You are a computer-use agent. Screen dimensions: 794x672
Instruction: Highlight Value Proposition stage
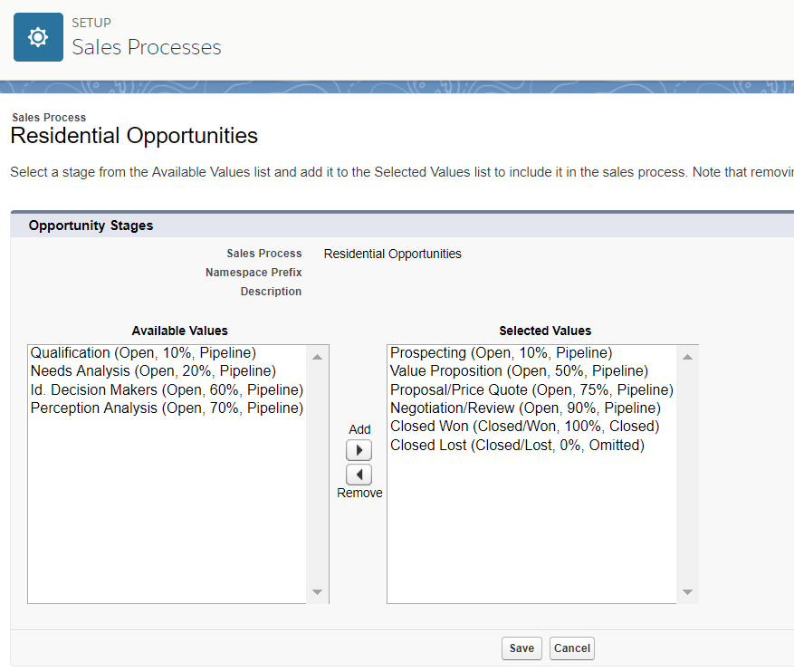[x=519, y=371]
